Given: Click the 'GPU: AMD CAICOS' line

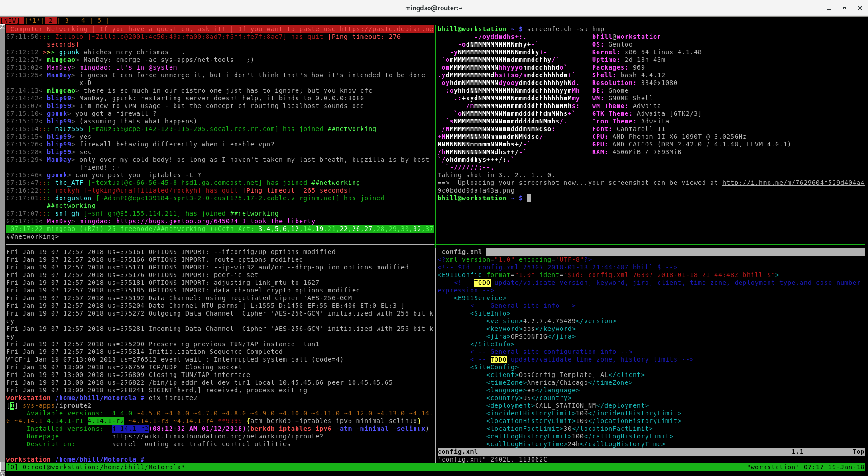Looking at the screenshot, I should coord(692,144).
